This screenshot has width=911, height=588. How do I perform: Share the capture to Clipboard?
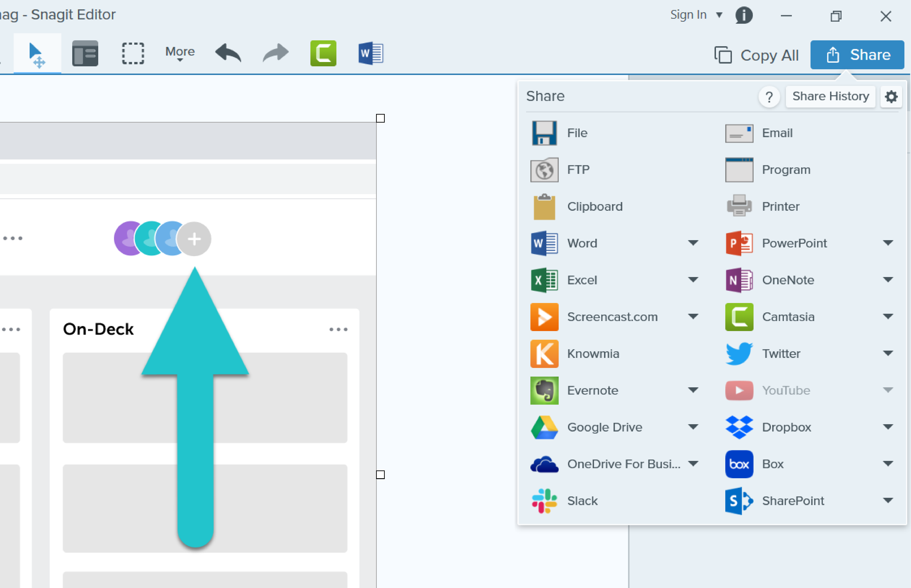[595, 206]
